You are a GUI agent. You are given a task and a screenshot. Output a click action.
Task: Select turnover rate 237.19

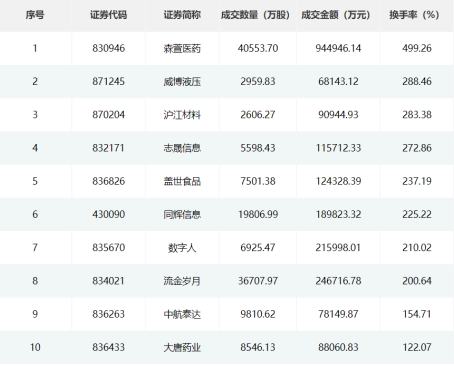pos(417,181)
